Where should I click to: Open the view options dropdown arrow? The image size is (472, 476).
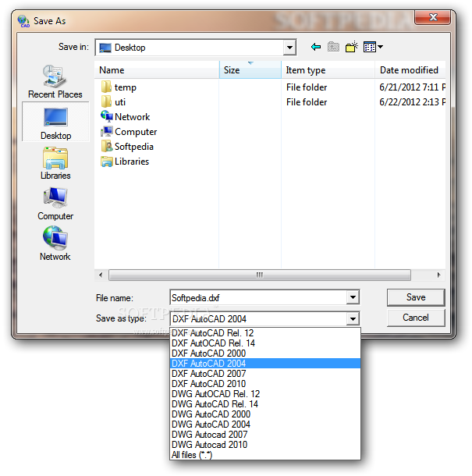coord(380,47)
